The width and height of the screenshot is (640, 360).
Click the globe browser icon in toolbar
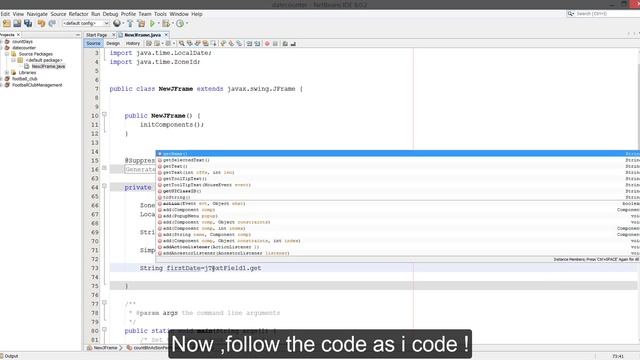click(x=117, y=24)
